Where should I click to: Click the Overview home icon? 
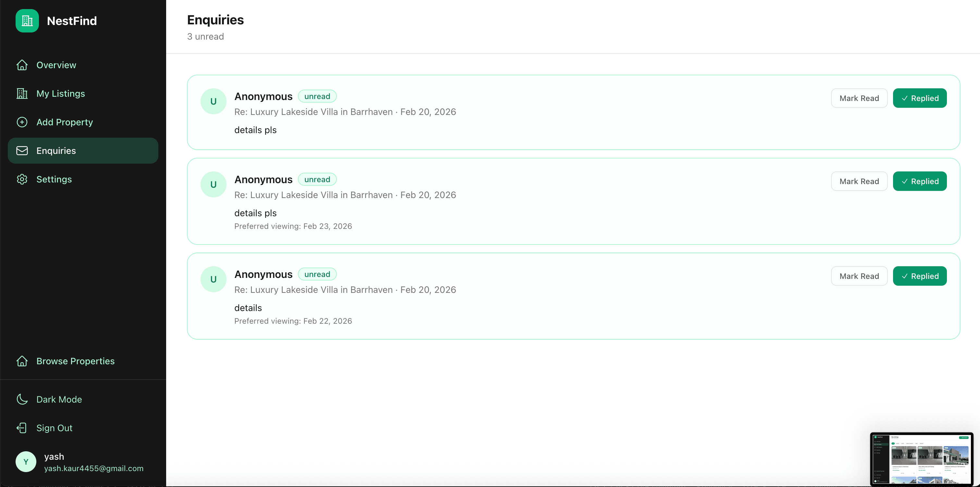[x=22, y=65]
